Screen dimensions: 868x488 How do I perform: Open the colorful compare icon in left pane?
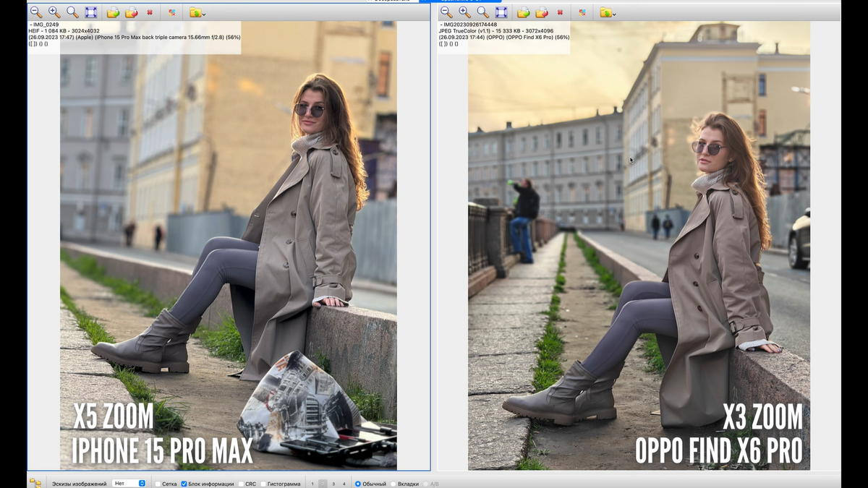(x=171, y=12)
